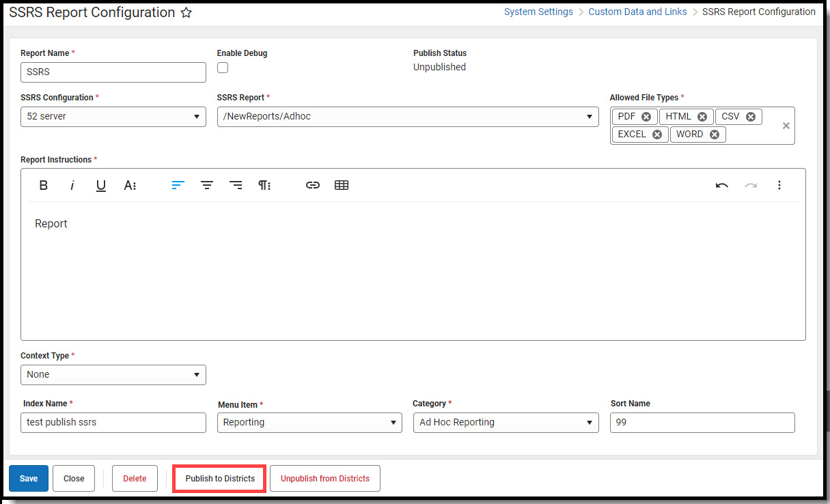
Task: Open Custom Data and Links breadcrumb
Action: coord(637,12)
